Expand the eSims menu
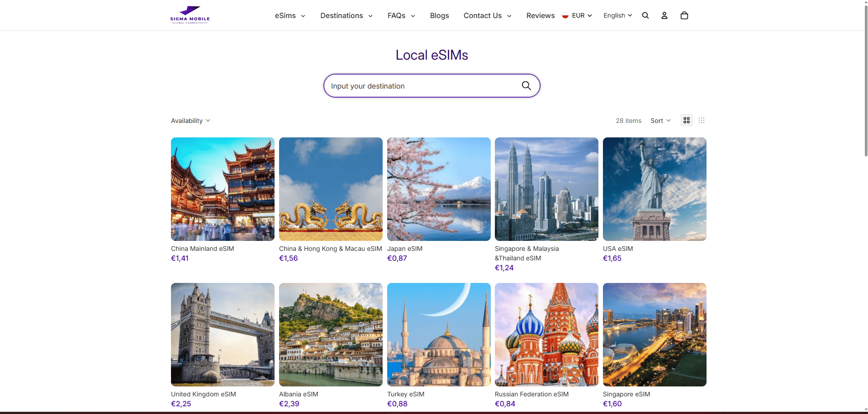The image size is (868, 414). (x=290, y=15)
